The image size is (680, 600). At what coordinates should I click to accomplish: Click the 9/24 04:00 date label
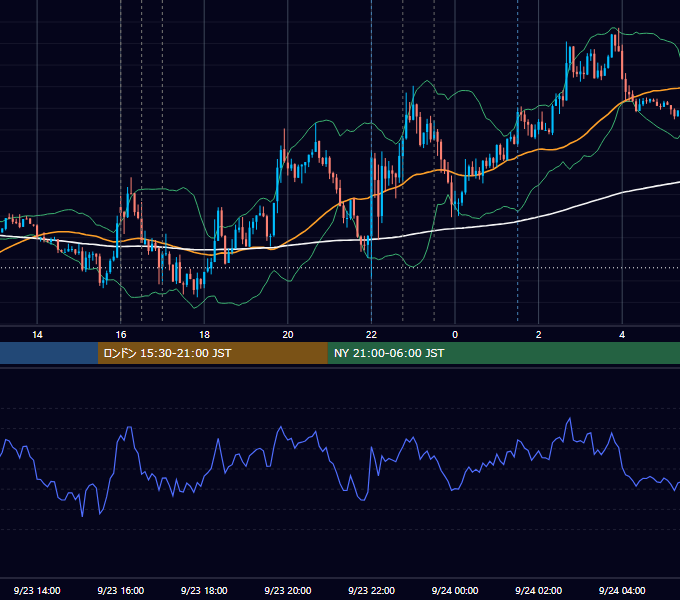point(622,590)
